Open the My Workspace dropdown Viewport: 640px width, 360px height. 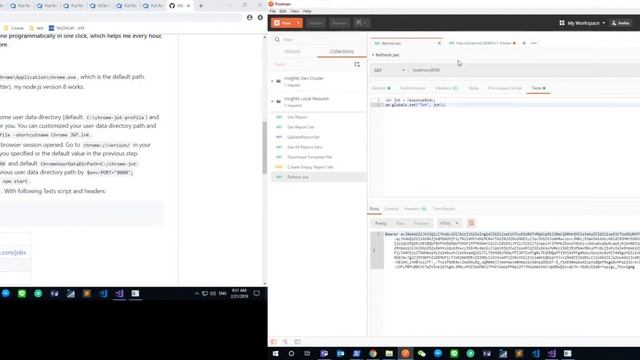pyautogui.click(x=582, y=23)
